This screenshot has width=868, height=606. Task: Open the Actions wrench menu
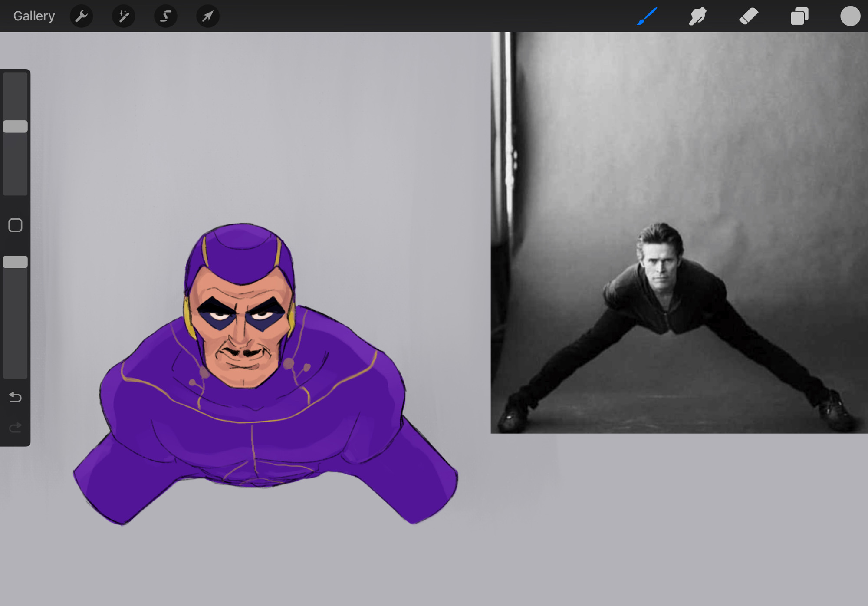81,16
